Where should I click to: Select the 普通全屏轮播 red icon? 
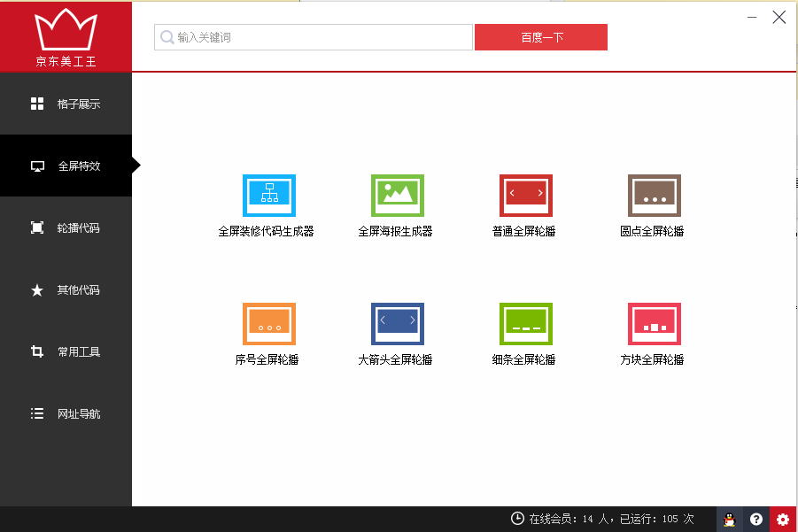[525, 196]
